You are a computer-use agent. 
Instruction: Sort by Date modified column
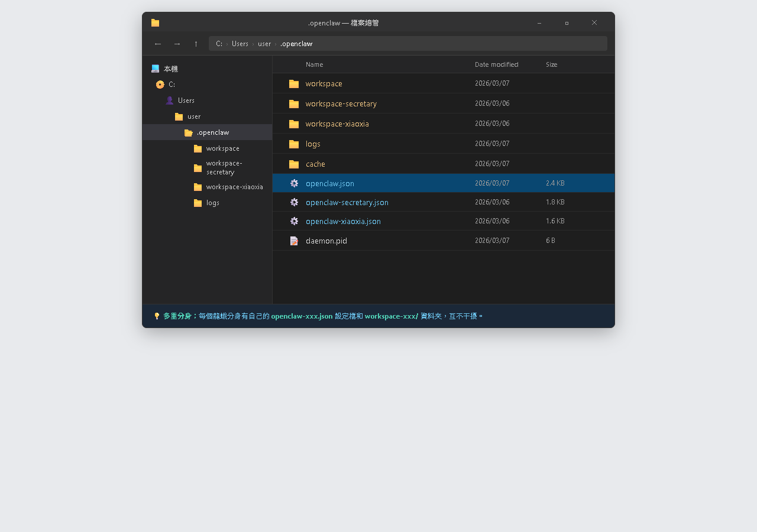(x=496, y=64)
